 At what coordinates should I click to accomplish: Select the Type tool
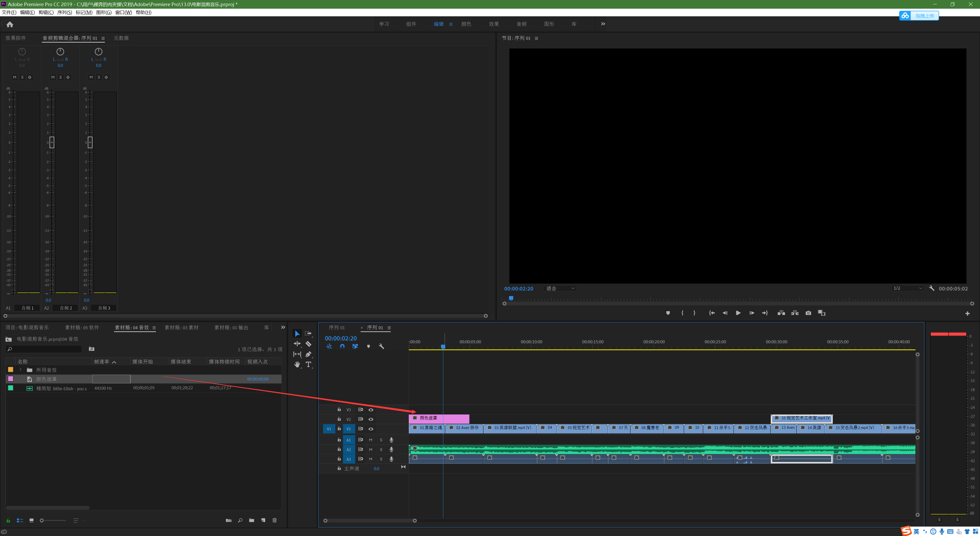click(x=308, y=364)
